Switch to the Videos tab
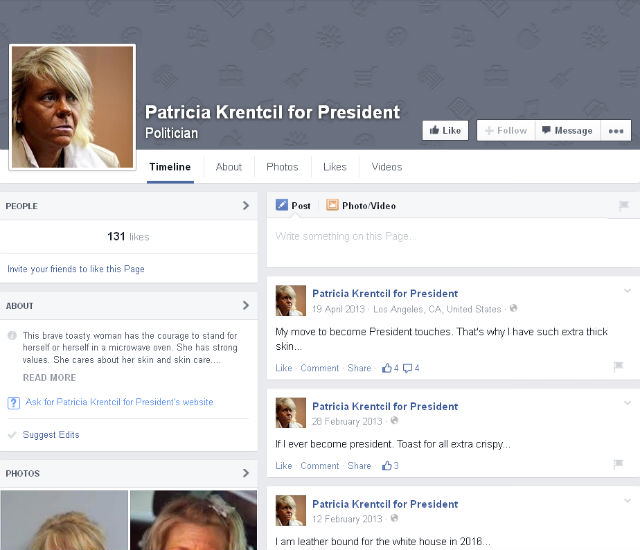Screen dimensions: 640x550 pyautogui.click(x=387, y=167)
